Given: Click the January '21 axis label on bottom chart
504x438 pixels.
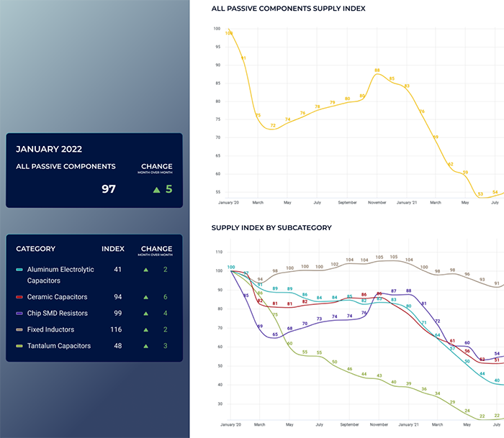Looking at the screenshot, I should (x=408, y=424).
